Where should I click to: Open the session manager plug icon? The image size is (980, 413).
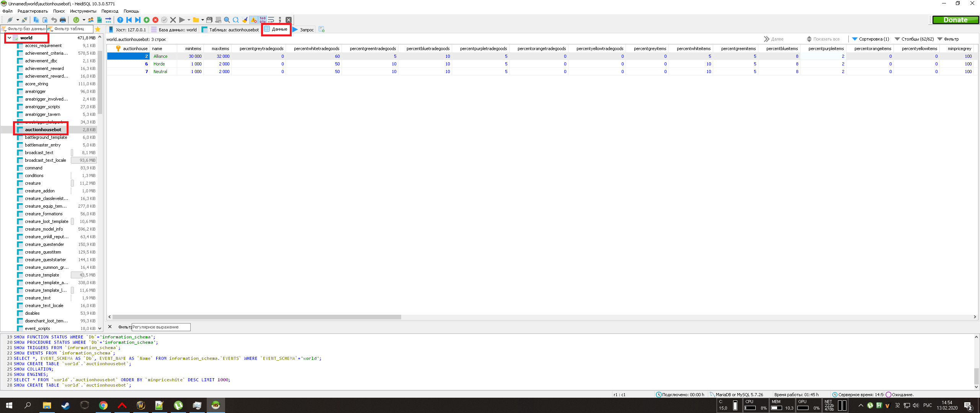[10, 20]
